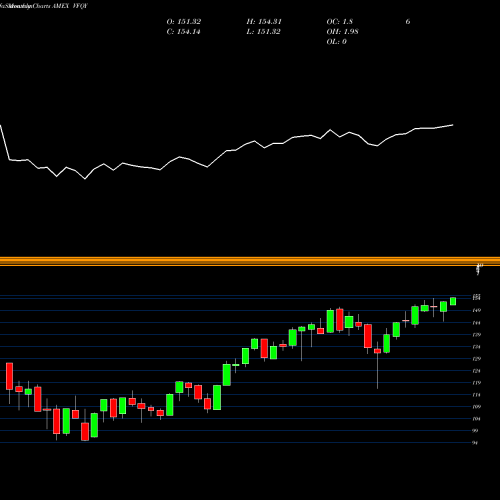Click the red candle with the longest lower wick
The image size is (500, 500).
tap(377, 351)
